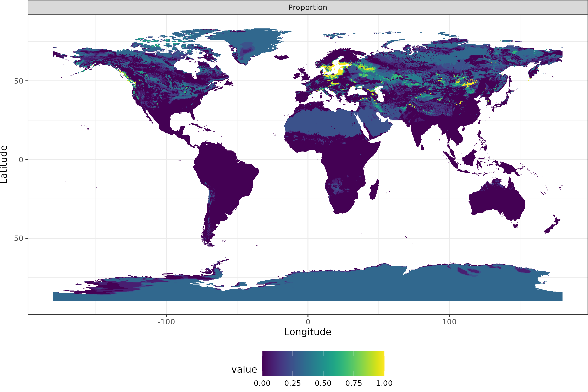Screen dimensions: 588x392
Task: Click the Longitude axis title
Action: tap(308, 332)
